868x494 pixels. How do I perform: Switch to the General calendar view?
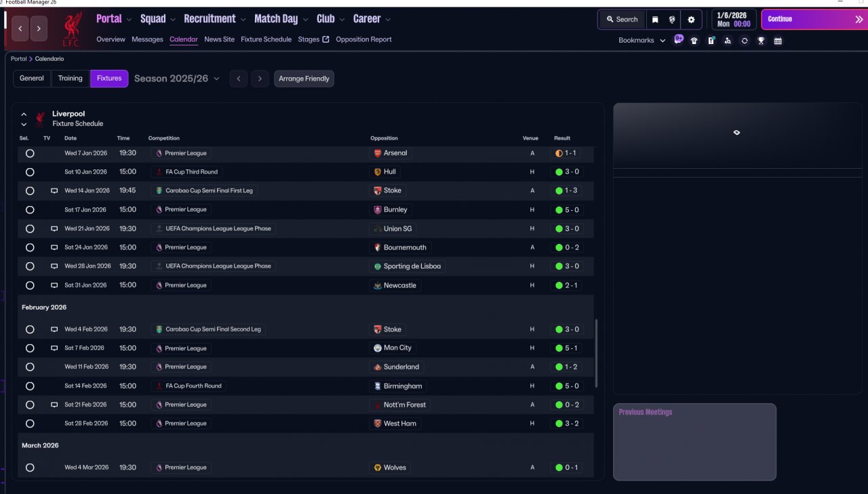[32, 79]
